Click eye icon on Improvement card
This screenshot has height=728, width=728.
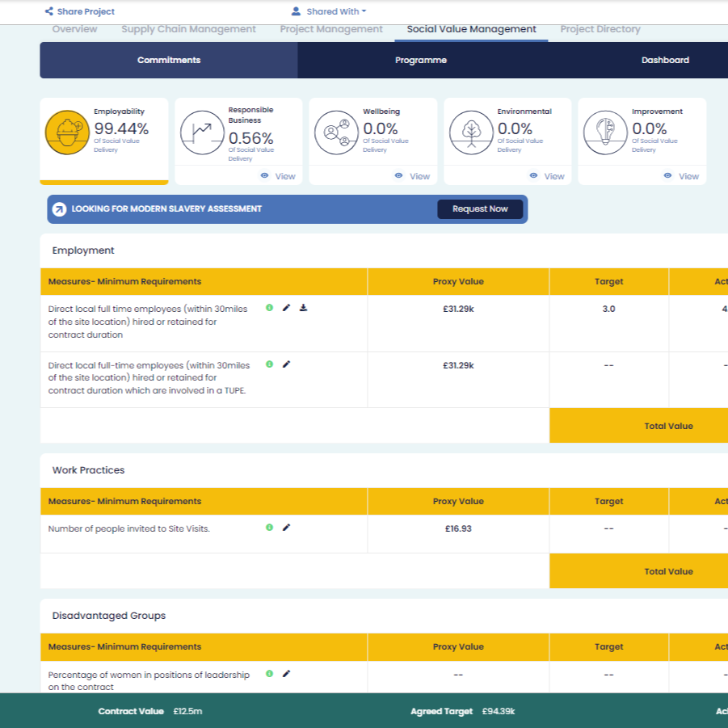pyautogui.click(x=667, y=175)
